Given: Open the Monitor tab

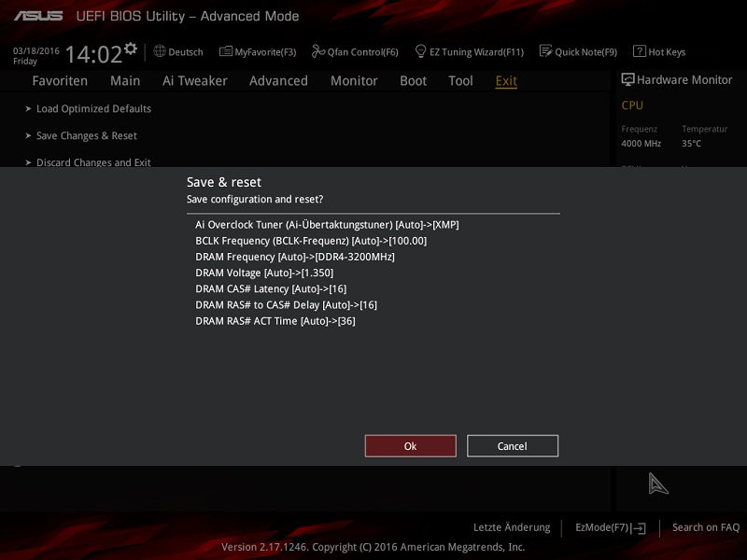Looking at the screenshot, I should point(354,81).
